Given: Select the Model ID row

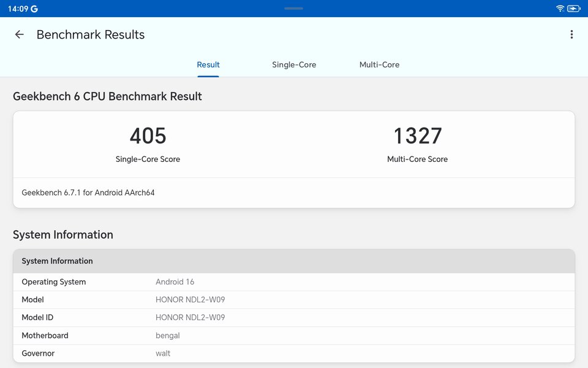Looking at the screenshot, I should tap(293, 318).
